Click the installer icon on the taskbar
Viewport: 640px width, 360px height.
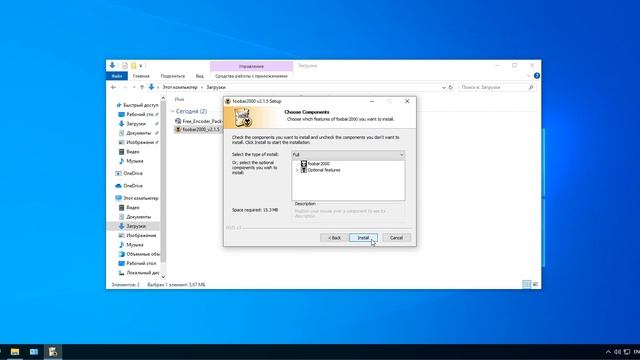(53, 352)
